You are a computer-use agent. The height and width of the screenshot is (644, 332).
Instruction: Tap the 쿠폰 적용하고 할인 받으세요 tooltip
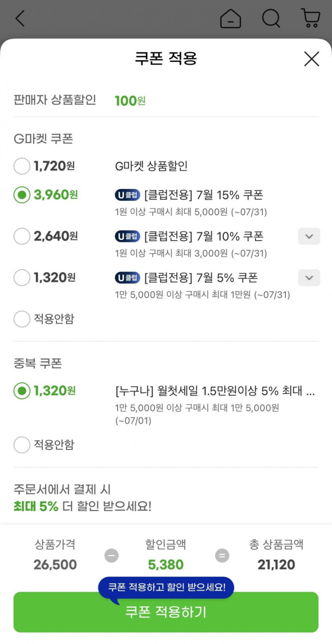coord(166,587)
